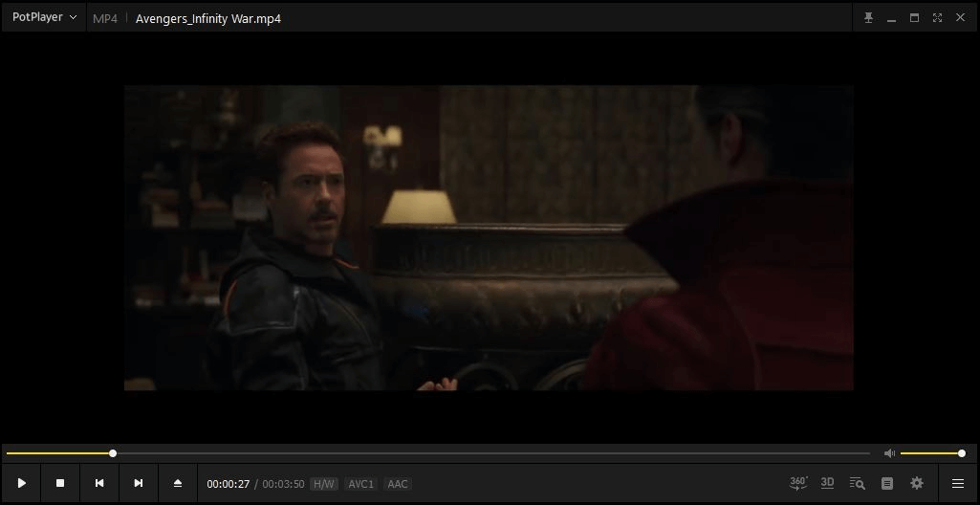Image resolution: width=980 pixels, height=505 pixels.
Task: Open the playlist search panel
Action: (x=857, y=483)
